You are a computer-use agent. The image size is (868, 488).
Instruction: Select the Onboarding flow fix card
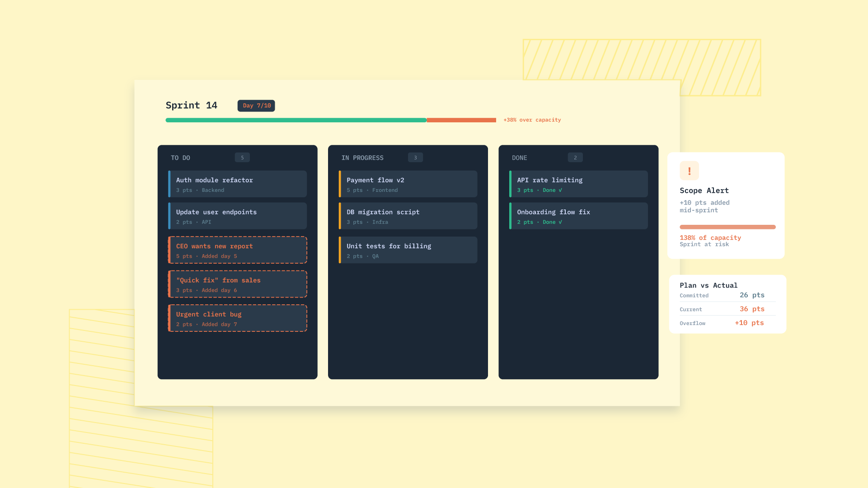(578, 216)
